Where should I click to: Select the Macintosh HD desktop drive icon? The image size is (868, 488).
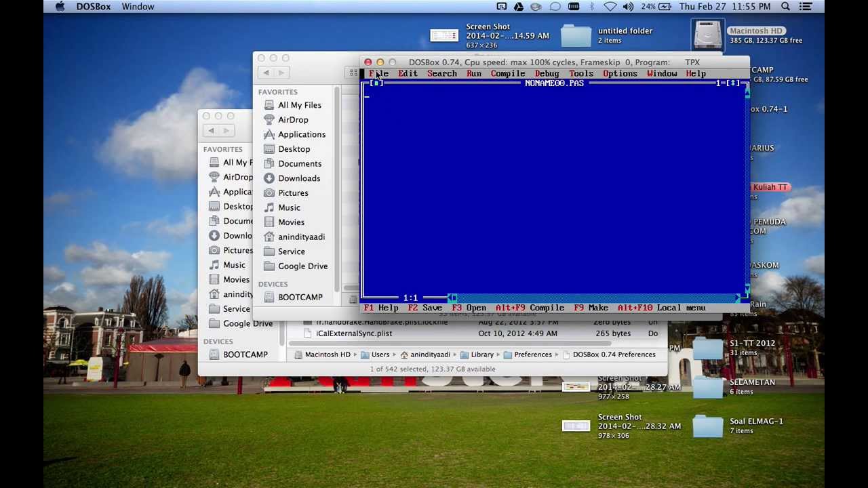click(707, 34)
